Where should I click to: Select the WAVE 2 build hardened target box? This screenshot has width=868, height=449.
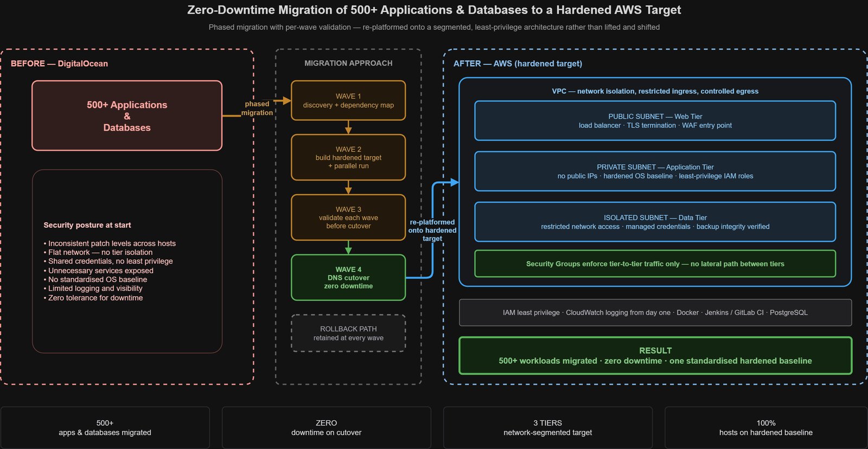click(x=348, y=157)
